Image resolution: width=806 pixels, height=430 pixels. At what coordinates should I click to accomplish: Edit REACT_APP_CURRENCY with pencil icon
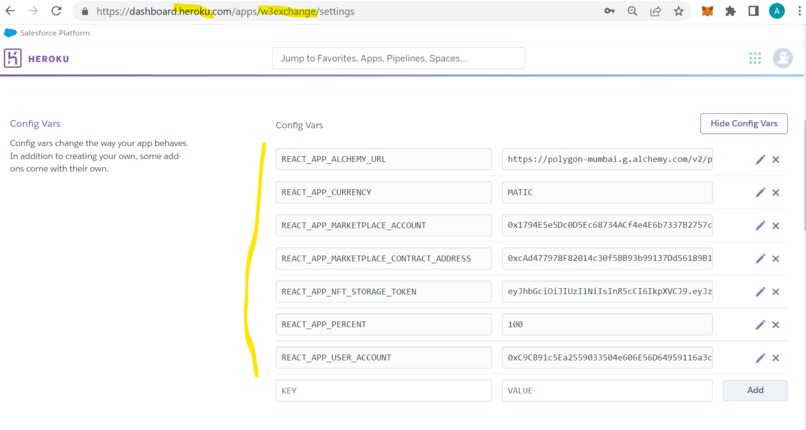[760, 192]
